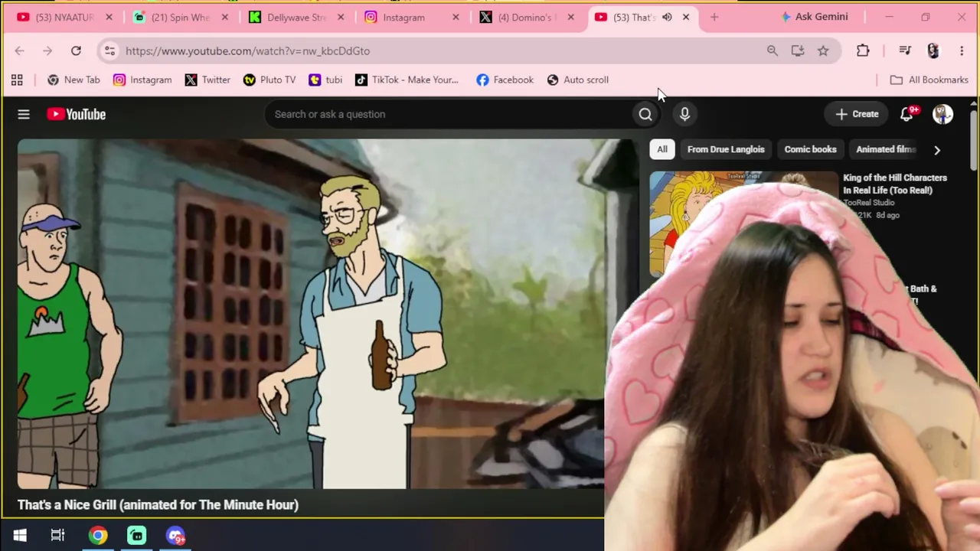Close the NYAATUR tab
This screenshot has height=551, width=980.
(109, 17)
